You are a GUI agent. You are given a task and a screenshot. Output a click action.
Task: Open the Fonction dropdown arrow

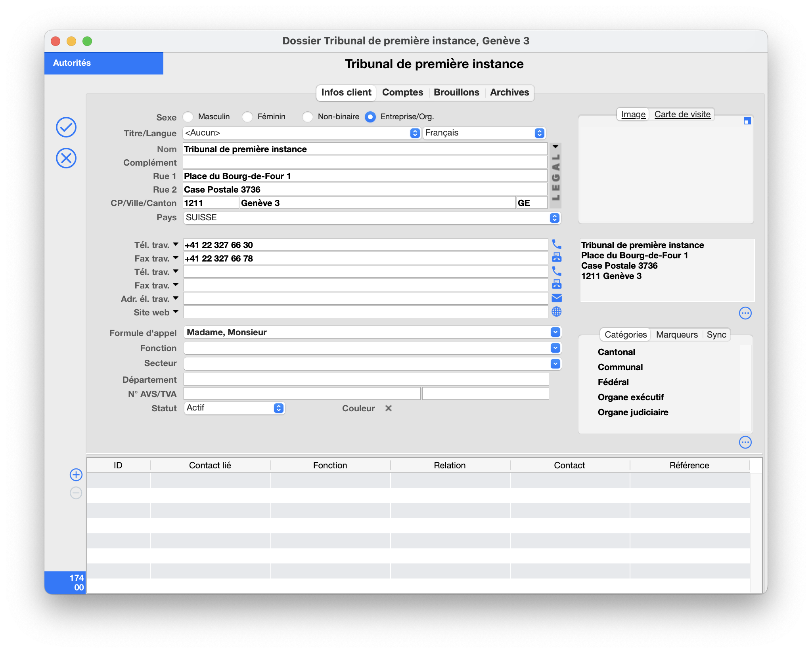[555, 348]
